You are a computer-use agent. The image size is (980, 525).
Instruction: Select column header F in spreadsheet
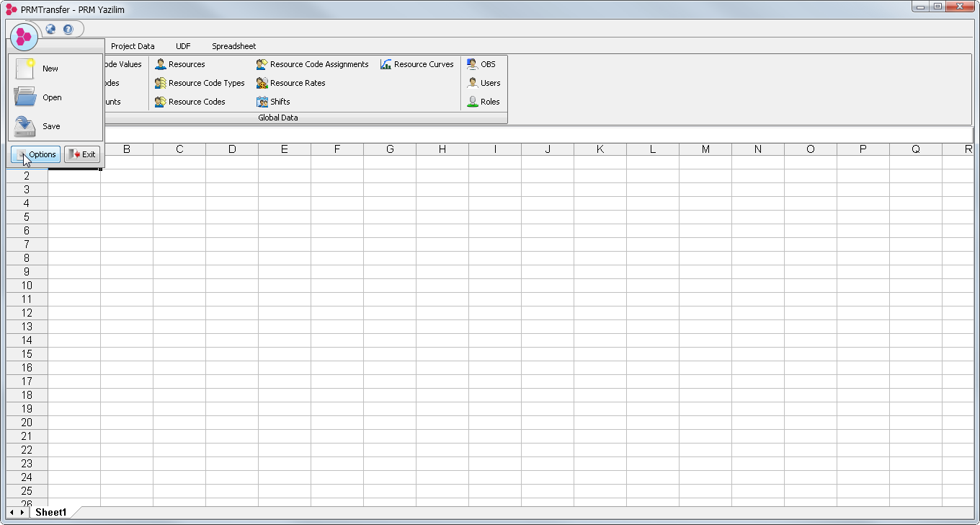[337, 149]
